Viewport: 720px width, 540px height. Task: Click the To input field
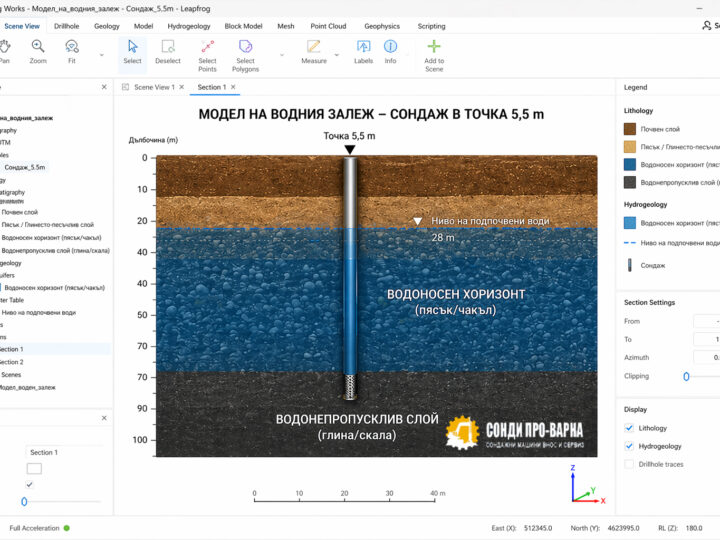706,339
